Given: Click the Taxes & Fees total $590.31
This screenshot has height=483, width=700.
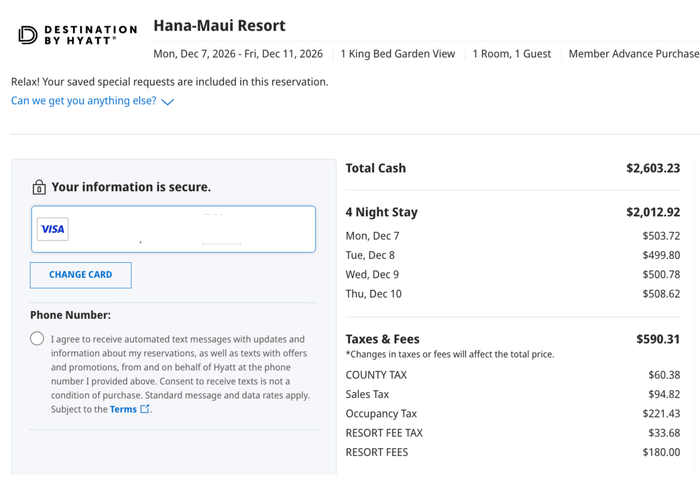Looking at the screenshot, I should pos(658,339).
